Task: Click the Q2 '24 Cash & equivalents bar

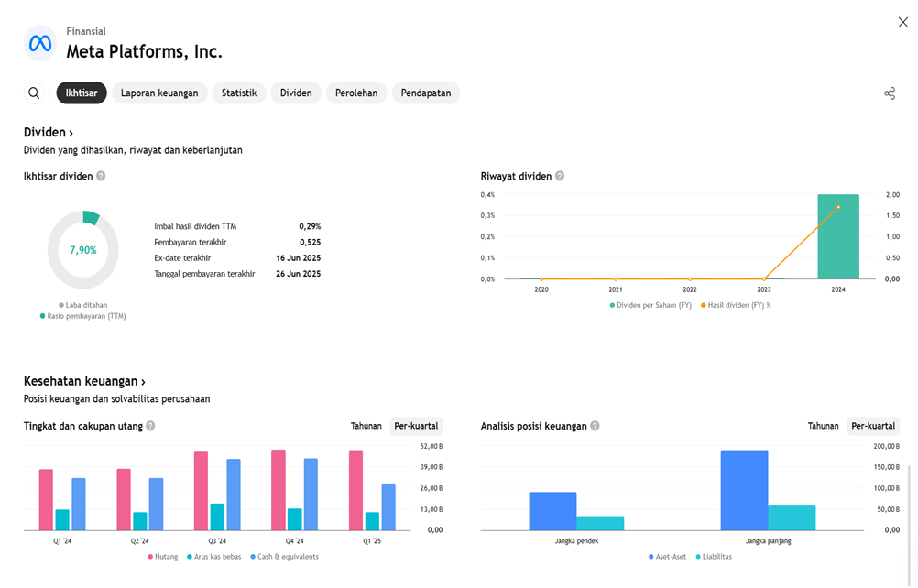Action: [157, 505]
